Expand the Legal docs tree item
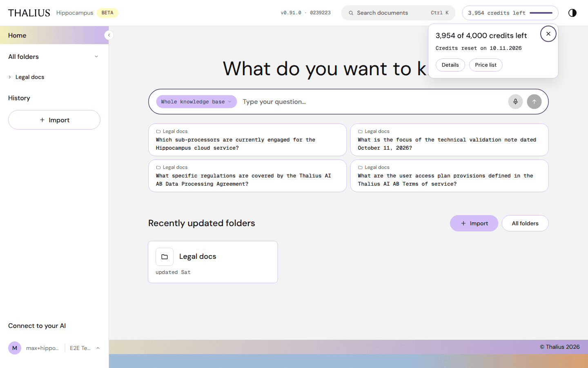Viewport: 588px width, 368px height. click(10, 77)
